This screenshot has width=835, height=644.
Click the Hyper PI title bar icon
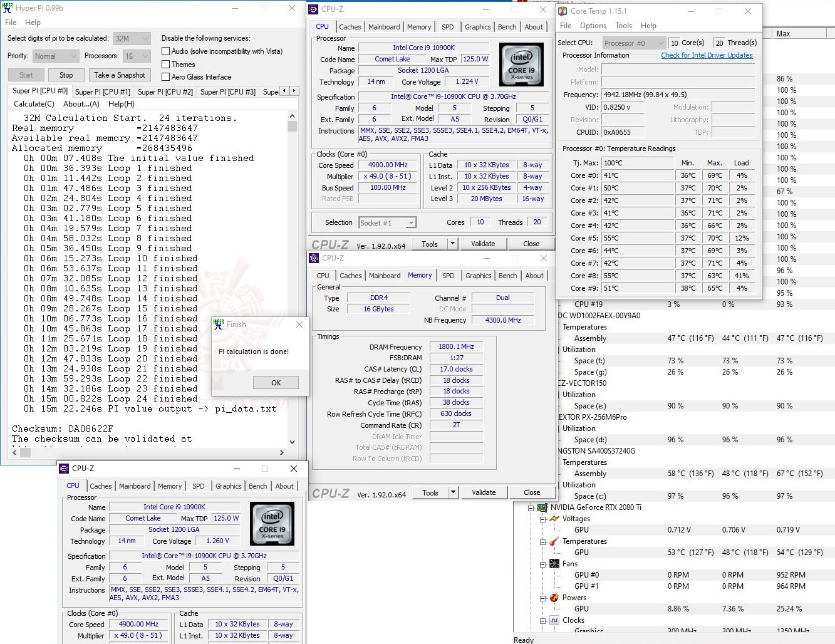(x=8, y=8)
